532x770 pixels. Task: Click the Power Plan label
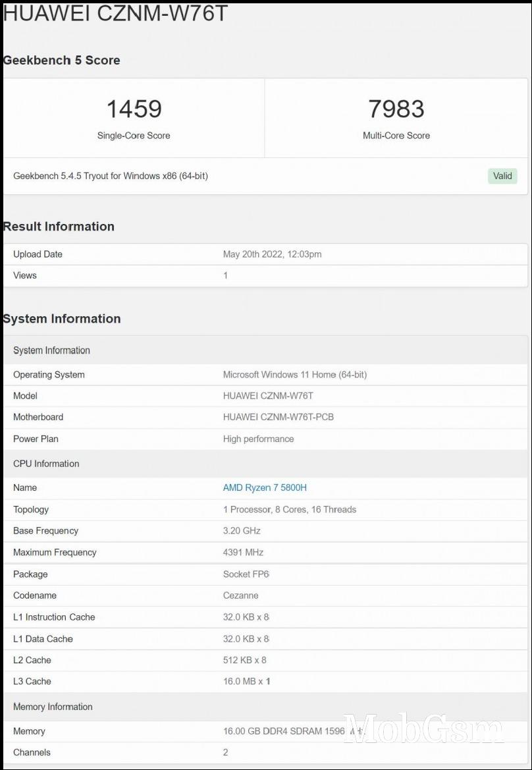(x=36, y=439)
